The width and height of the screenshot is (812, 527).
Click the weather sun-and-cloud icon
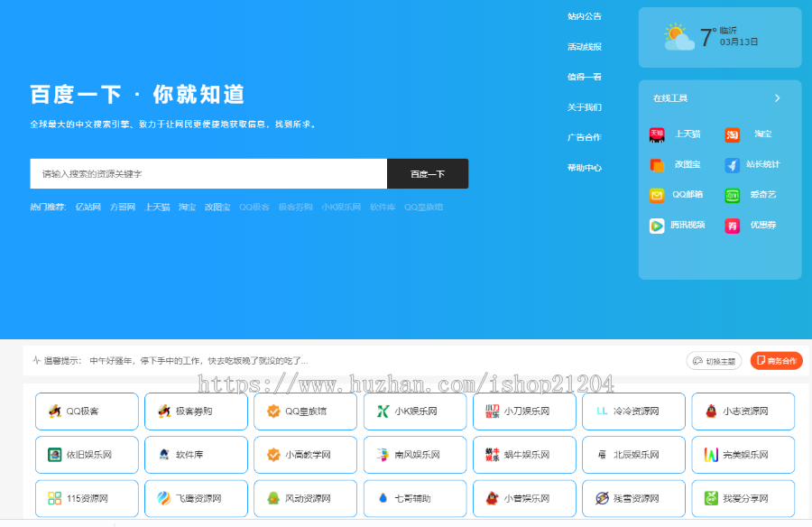pos(678,37)
